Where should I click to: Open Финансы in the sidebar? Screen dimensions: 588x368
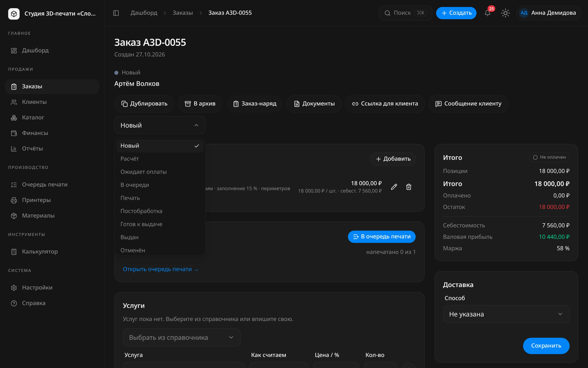click(x=52, y=133)
